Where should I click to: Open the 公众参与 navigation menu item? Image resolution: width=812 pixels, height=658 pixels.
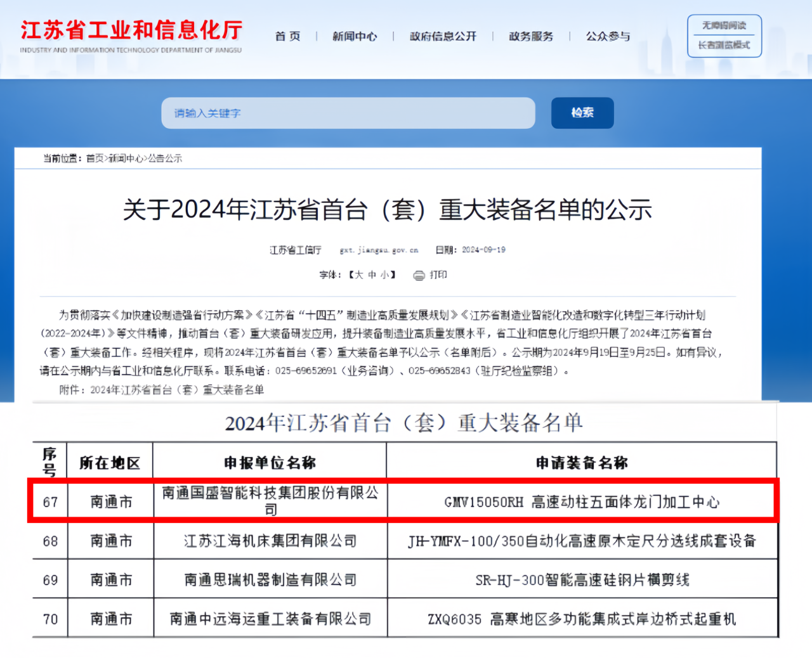click(x=608, y=36)
